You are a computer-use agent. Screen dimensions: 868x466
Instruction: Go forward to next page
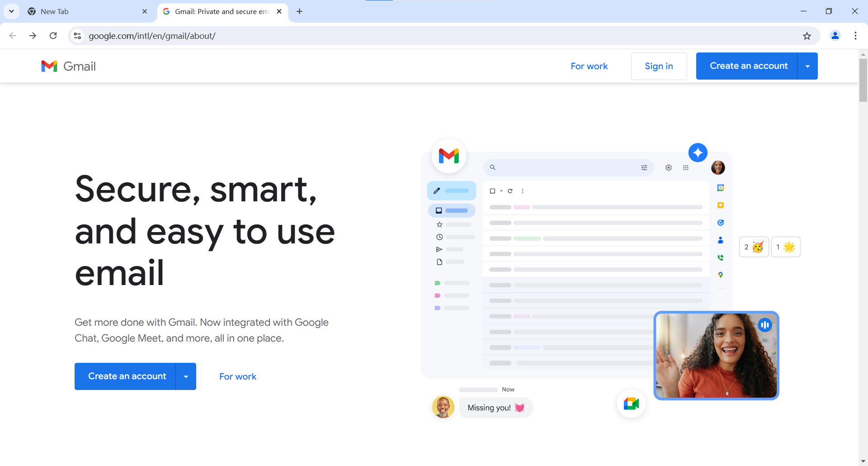[33, 36]
